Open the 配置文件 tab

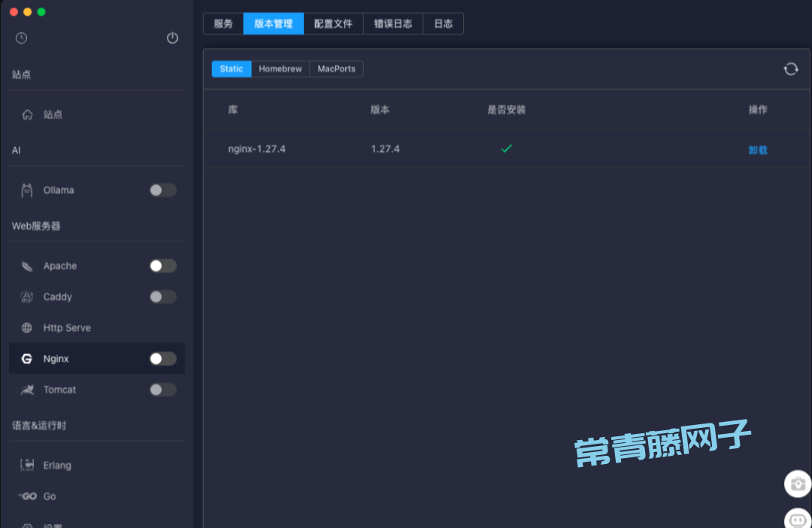[x=334, y=23]
